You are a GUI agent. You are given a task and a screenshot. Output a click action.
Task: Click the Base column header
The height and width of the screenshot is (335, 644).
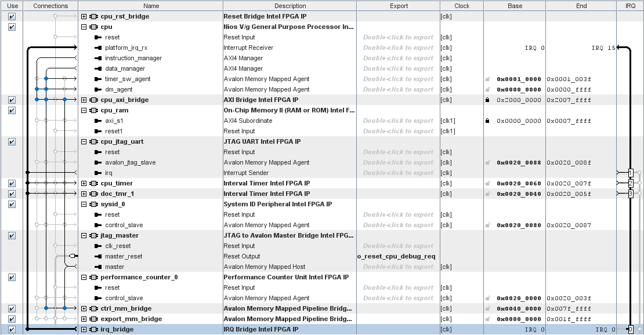pyautogui.click(x=514, y=6)
